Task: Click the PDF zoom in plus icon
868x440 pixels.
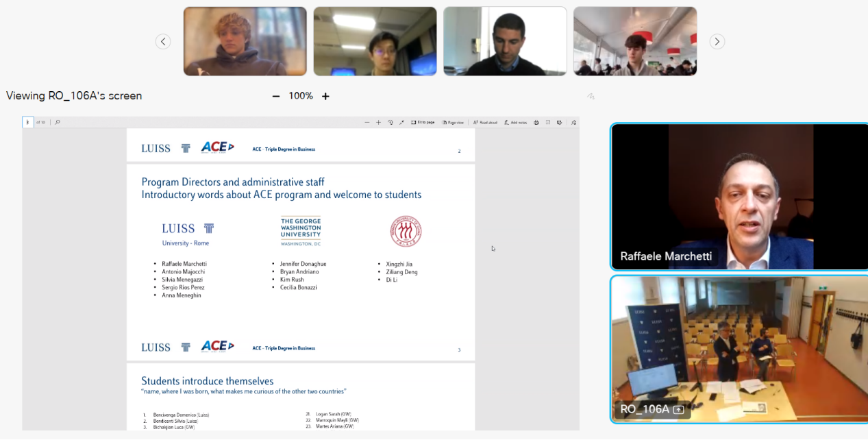Action: pos(378,123)
